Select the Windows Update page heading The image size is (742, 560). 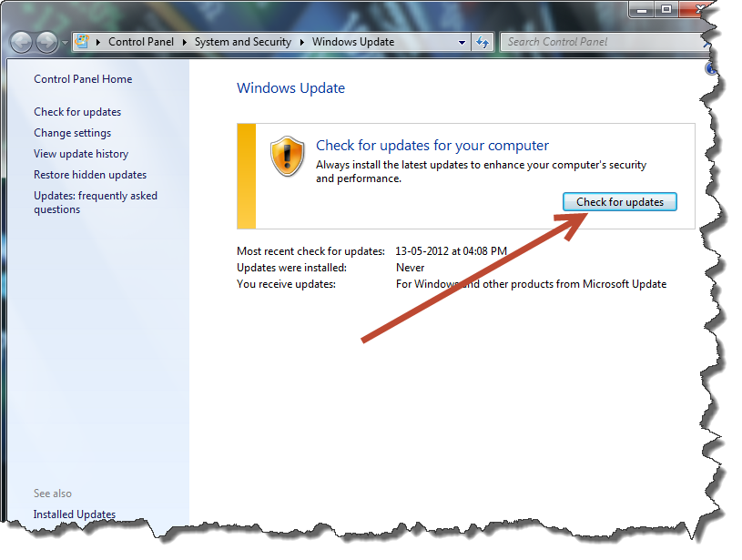pos(290,88)
